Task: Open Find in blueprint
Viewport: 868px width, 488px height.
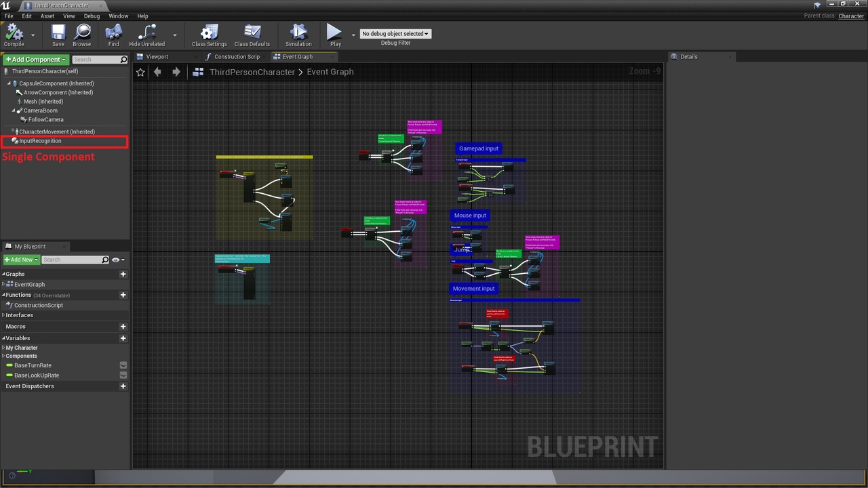Action: point(113,35)
